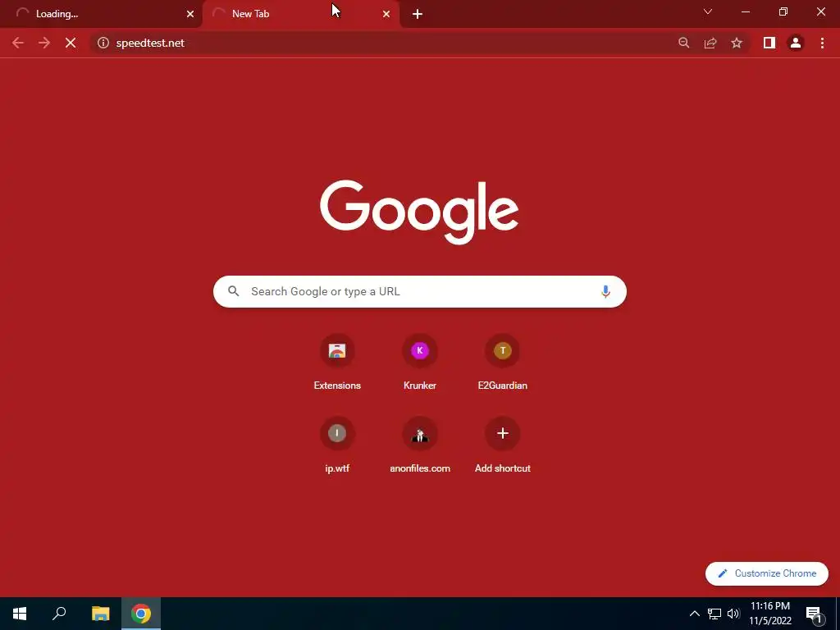
Task: Open the Extensions shortcut
Action: pos(337,363)
